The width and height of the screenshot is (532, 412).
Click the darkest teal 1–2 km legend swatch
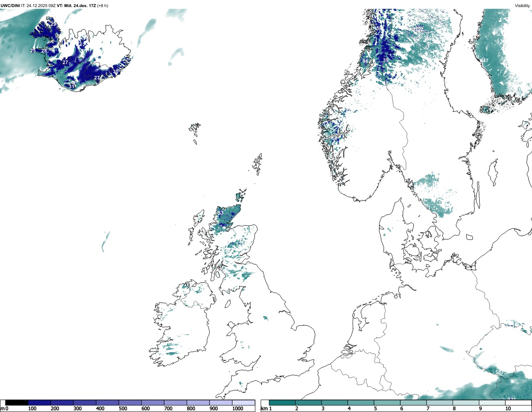point(282,402)
